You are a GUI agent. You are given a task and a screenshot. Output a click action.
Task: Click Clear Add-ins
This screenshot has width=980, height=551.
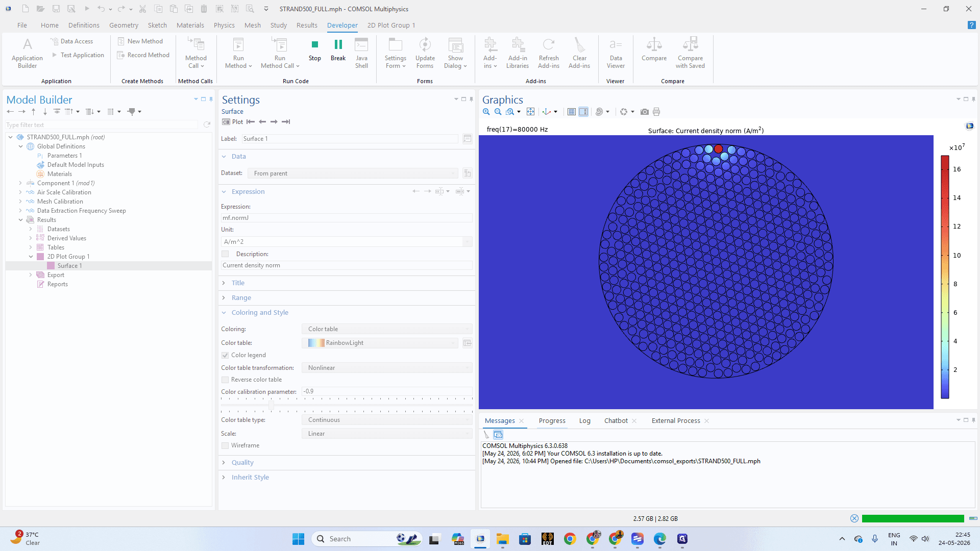[579, 53]
